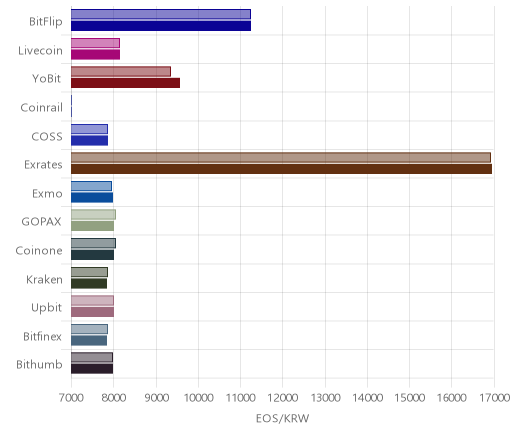The height and width of the screenshot is (436, 512).
Task: Click the Bitfinex slate blue lower bar
Action: (89, 341)
